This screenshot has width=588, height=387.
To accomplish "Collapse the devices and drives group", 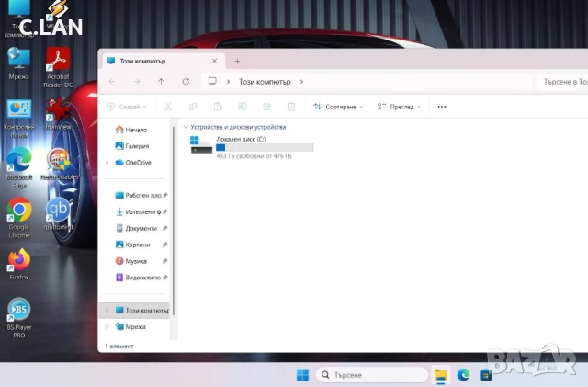I will [186, 127].
